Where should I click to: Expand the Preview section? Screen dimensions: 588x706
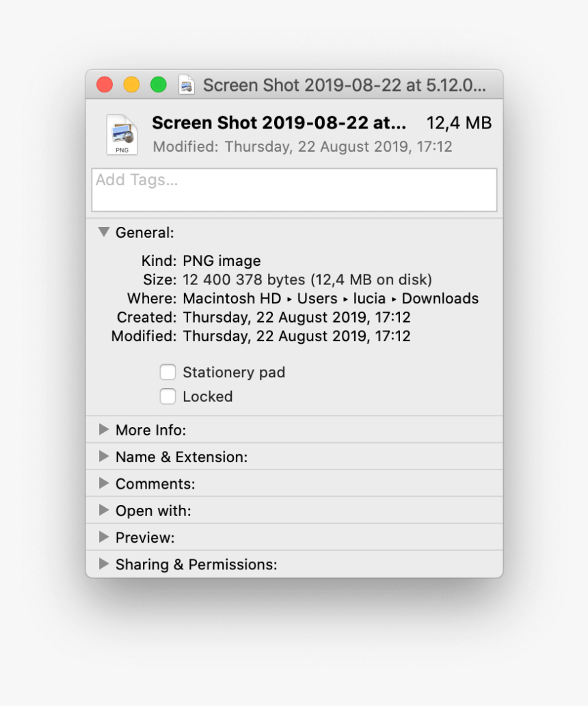104,537
